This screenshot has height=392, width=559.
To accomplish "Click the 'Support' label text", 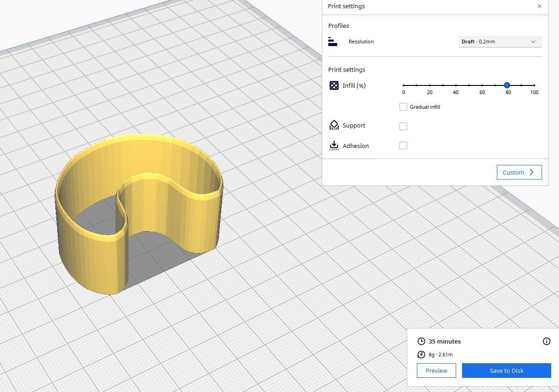I will point(354,125).
